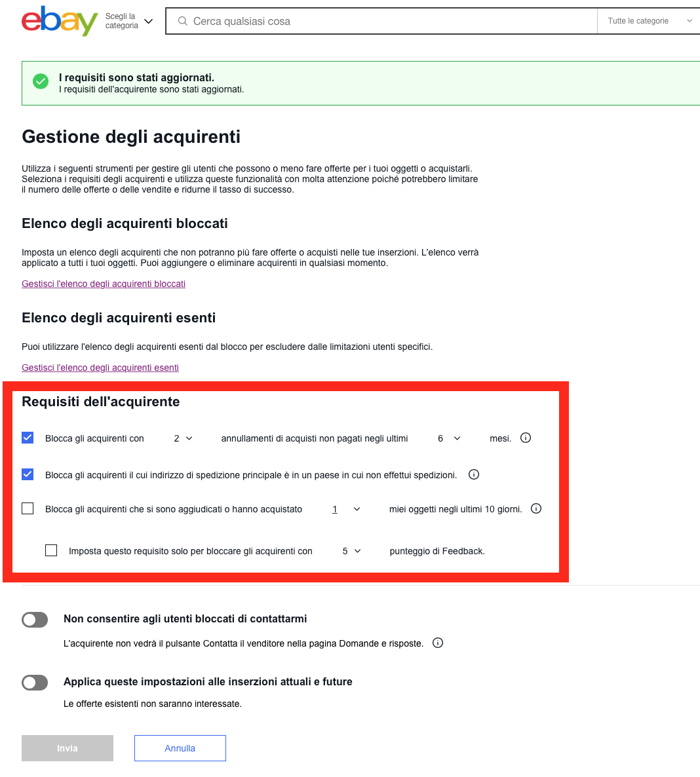Open Gestisci l'elenco degli acquirenti bloccati link
Image resolution: width=700 pixels, height=777 pixels.
(104, 284)
